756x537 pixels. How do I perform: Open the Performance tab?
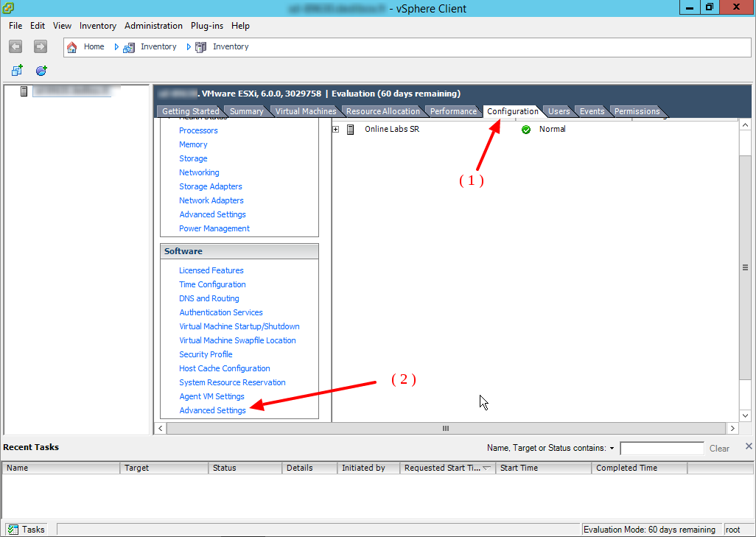(453, 111)
